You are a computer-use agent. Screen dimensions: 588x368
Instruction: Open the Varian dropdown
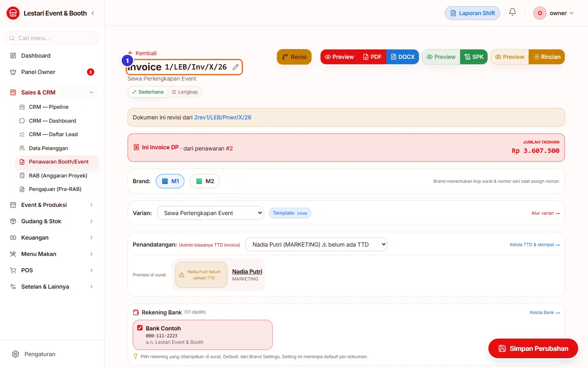(210, 213)
